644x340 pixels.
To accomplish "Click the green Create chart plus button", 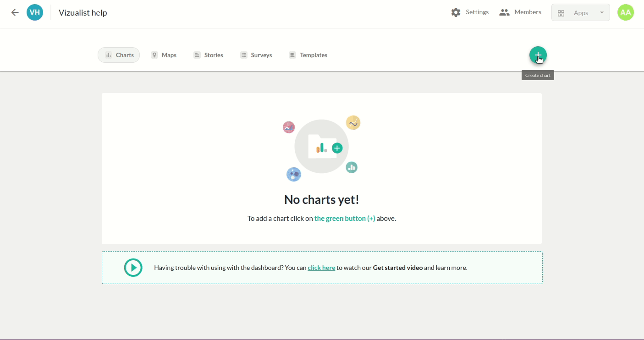I will tap(538, 55).
